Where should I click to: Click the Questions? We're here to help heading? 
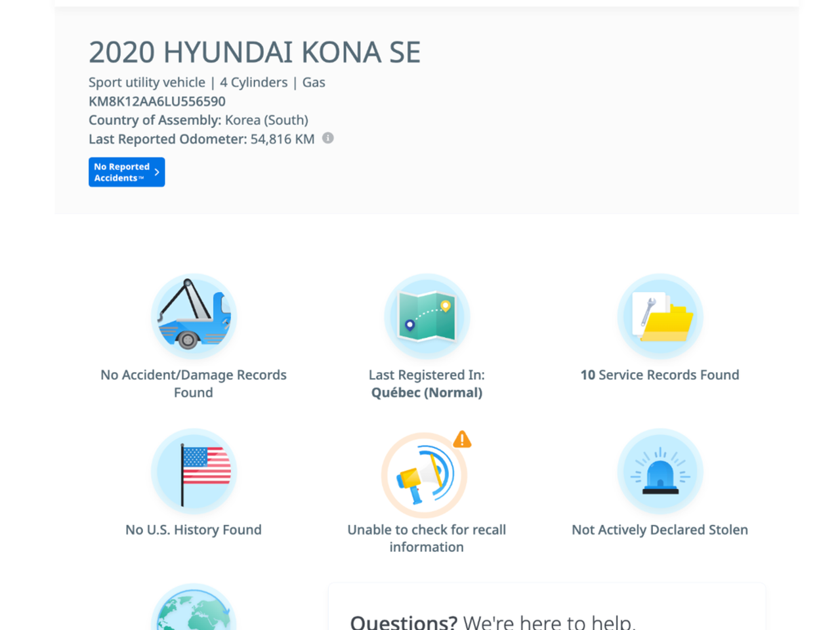(x=492, y=621)
